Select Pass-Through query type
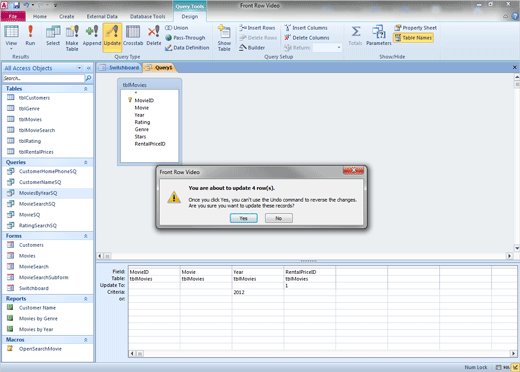 pyautogui.click(x=185, y=38)
